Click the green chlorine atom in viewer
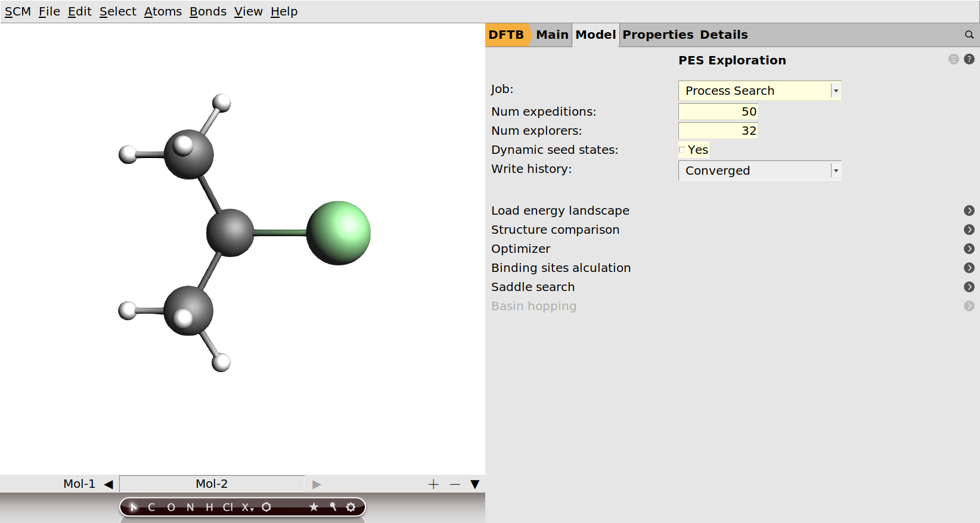The width and height of the screenshot is (980, 523). (x=339, y=233)
